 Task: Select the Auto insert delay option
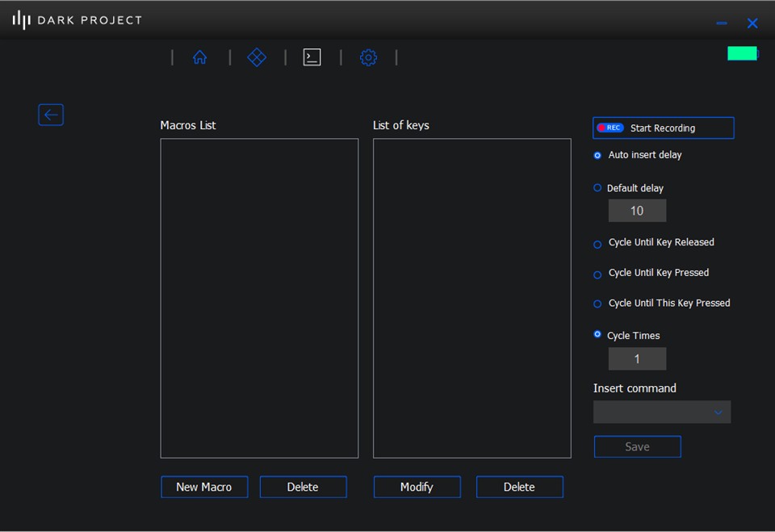pos(597,155)
